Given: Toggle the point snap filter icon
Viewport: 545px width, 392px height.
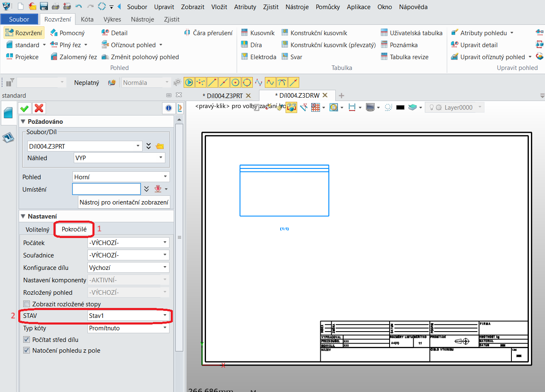Looking at the screenshot, I should (x=201, y=82).
